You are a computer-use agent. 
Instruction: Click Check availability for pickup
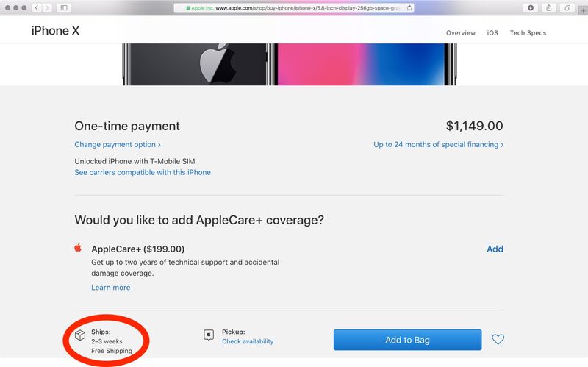pyautogui.click(x=248, y=341)
